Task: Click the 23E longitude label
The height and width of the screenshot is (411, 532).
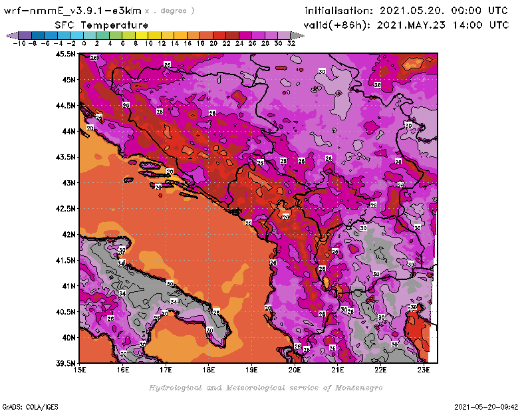Action: pyautogui.click(x=424, y=370)
